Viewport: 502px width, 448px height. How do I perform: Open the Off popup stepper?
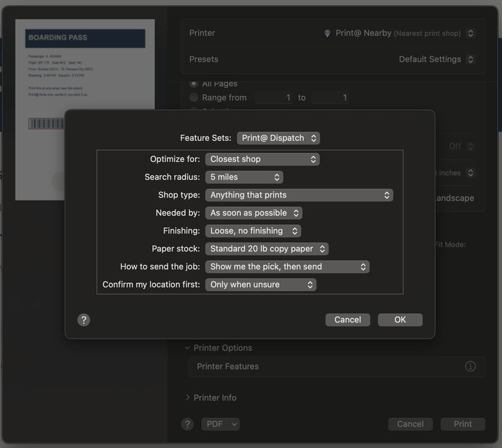[x=470, y=147]
